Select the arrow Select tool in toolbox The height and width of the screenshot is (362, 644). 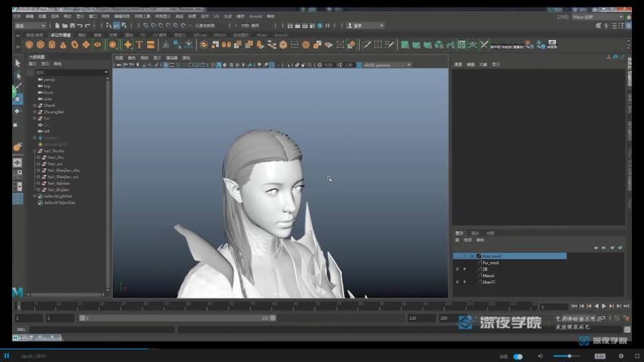click(17, 63)
